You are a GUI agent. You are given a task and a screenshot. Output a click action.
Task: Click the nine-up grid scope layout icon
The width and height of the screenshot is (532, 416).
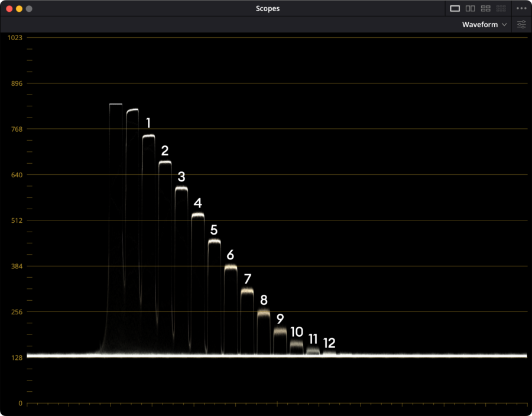501,8
